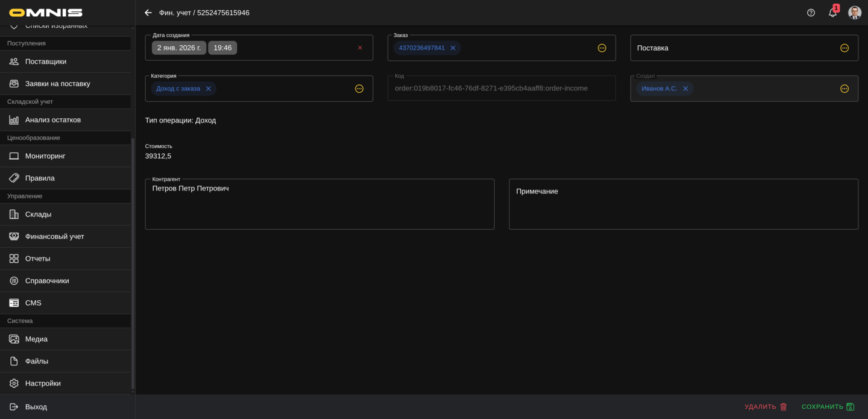868x419 pixels.
Task: Click the Настройки gear icon
Action: 14,383
